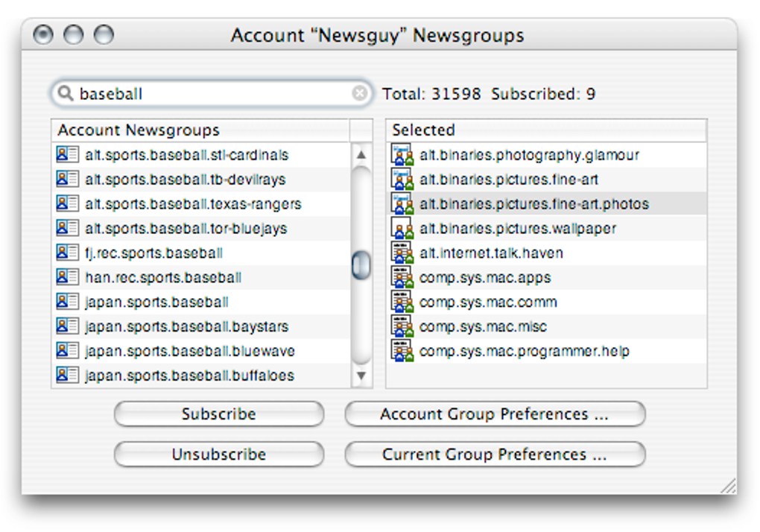
Task: Click subscribed group icon for alt.binaries.pictures.fine-art
Action: pyautogui.click(x=402, y=179)
